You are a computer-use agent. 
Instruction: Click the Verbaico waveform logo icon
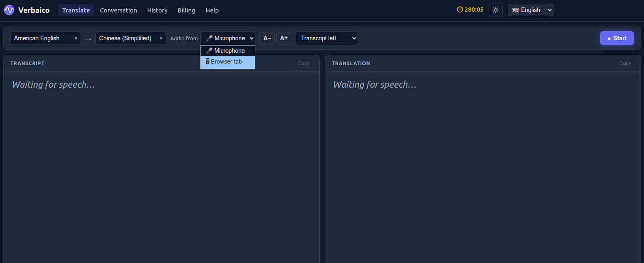click(x=9, y=10)
